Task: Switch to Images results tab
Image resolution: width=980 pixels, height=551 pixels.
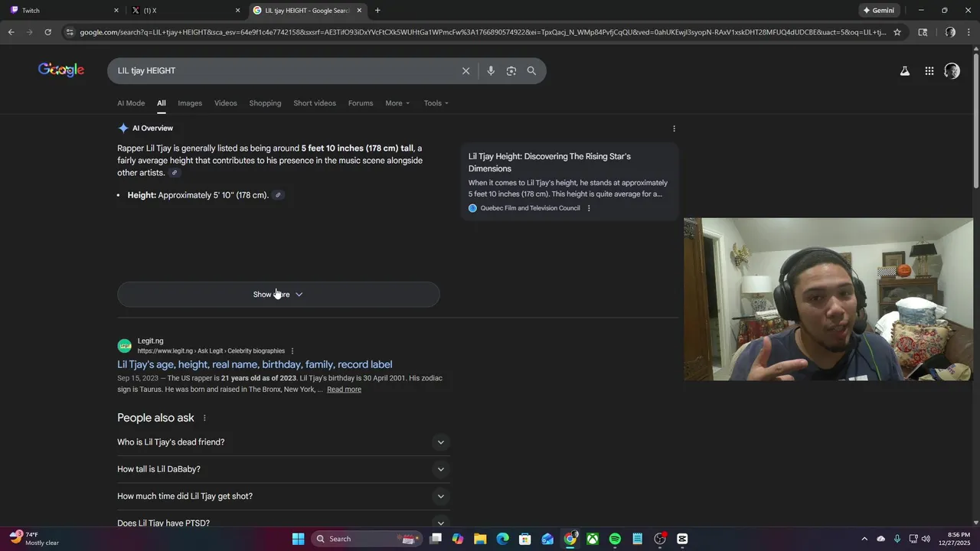Action: click(190, 103)
